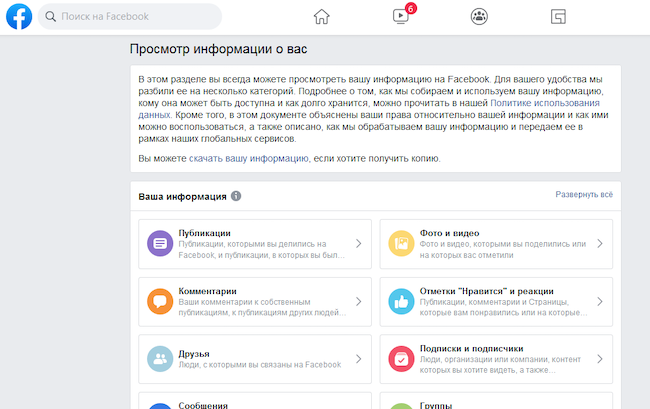Click the red Подписки и подписчики icon
This screenshot has height=409, width=650.
[401, 359]
